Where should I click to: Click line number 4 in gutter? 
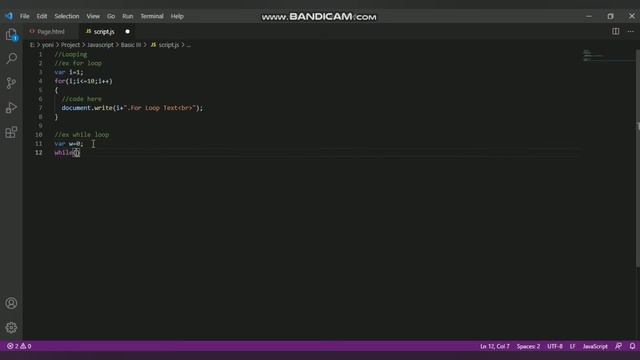[x=40, y=81]
